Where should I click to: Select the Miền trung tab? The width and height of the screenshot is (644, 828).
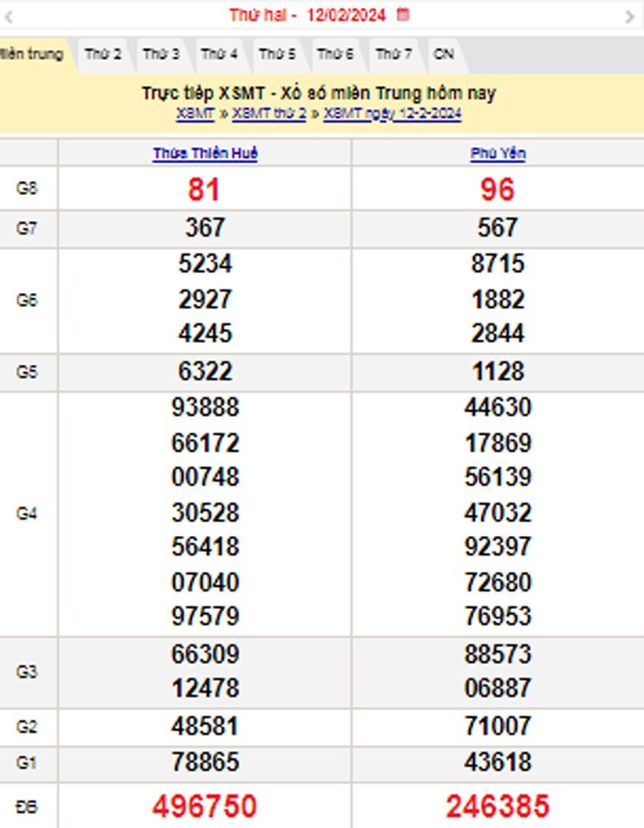33,54
